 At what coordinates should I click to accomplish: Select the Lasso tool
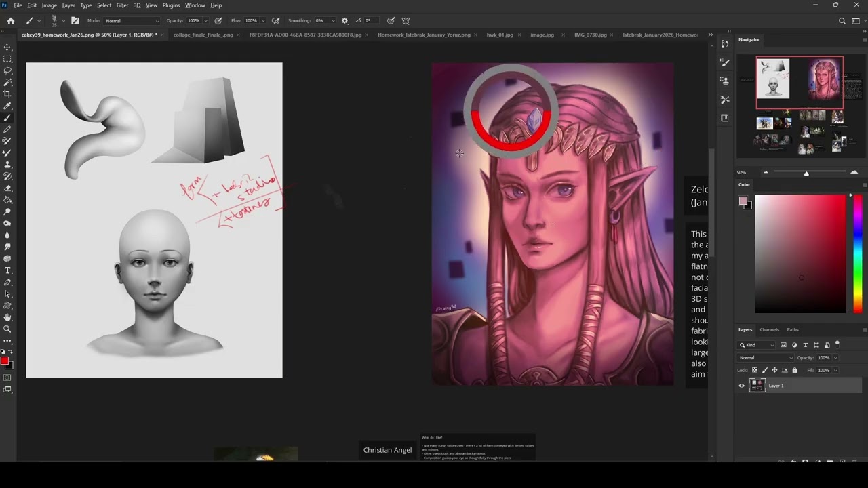click(x=7, y=70)
